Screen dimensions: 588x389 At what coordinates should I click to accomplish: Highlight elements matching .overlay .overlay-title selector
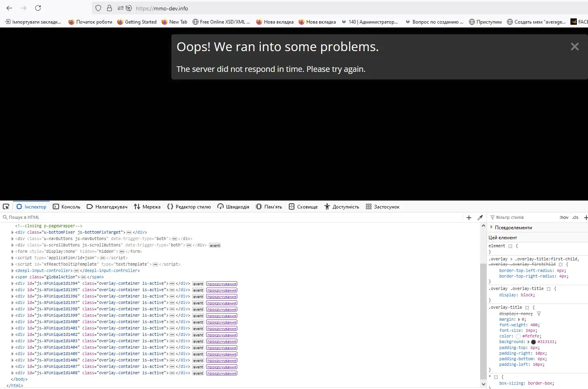(x=548, y=289)
